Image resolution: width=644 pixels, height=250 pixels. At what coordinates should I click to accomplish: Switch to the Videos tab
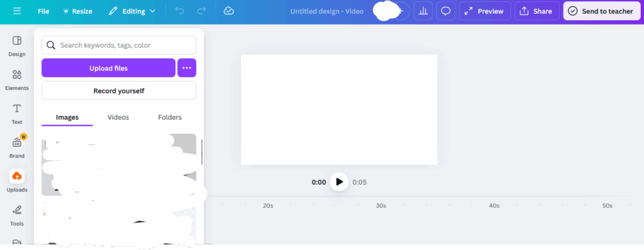coord(118,117)
